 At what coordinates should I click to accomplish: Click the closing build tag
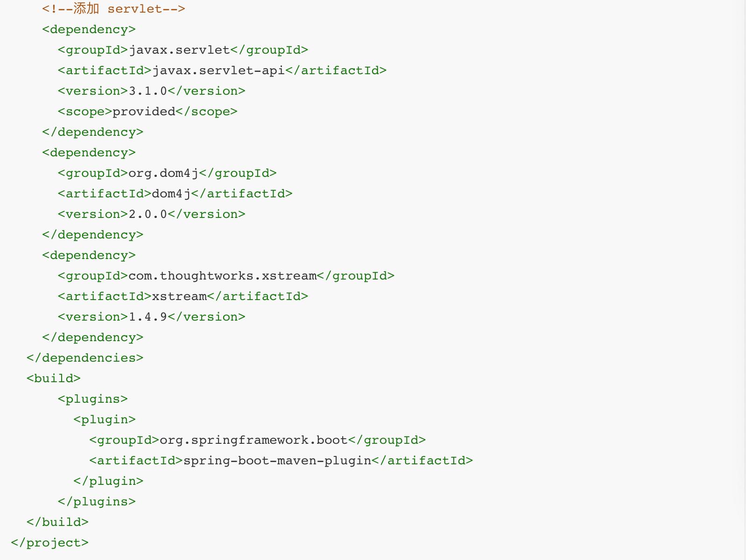57,522
